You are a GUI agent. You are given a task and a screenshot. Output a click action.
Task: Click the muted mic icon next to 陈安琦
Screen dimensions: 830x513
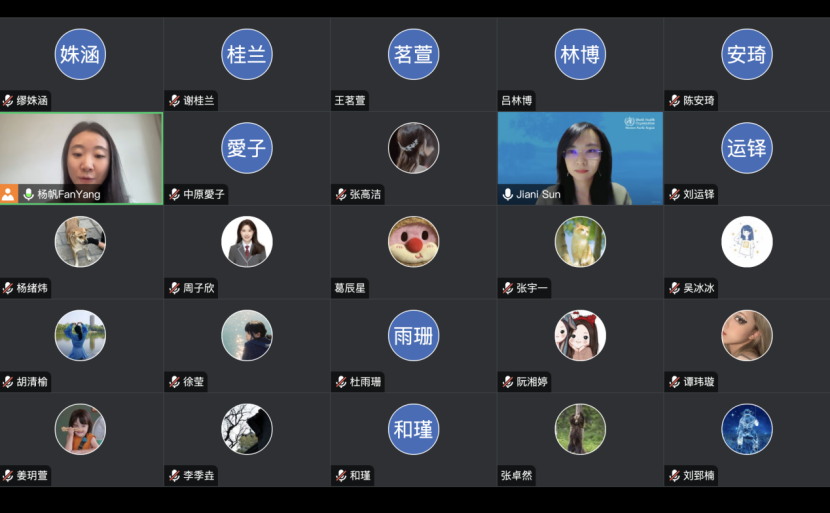click(674, 101)
